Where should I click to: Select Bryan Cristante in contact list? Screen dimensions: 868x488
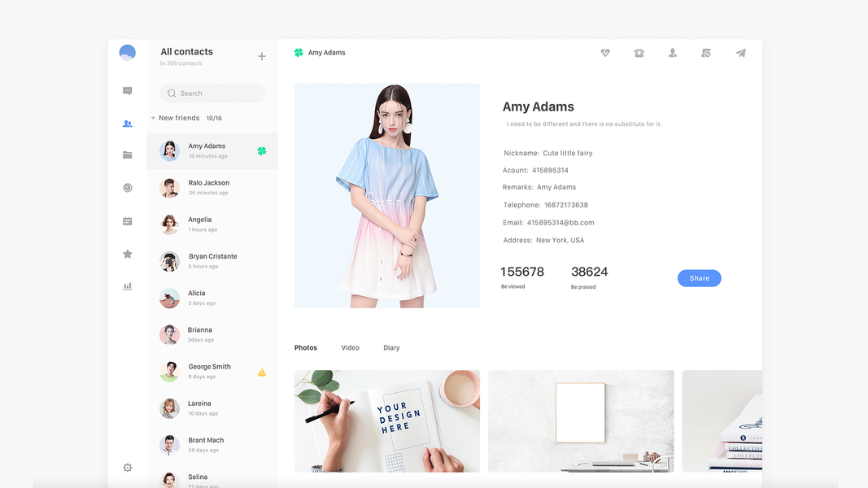(212, 261)
